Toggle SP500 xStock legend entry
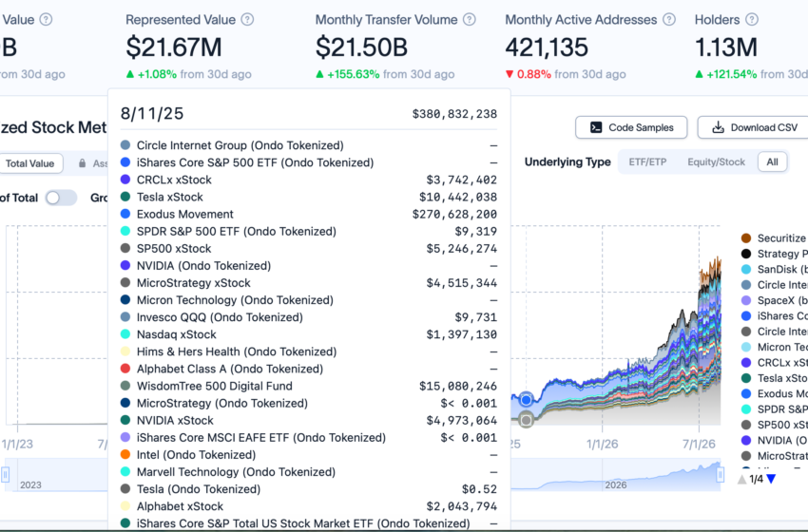This screenshot has width=808, height=532. 774,425
